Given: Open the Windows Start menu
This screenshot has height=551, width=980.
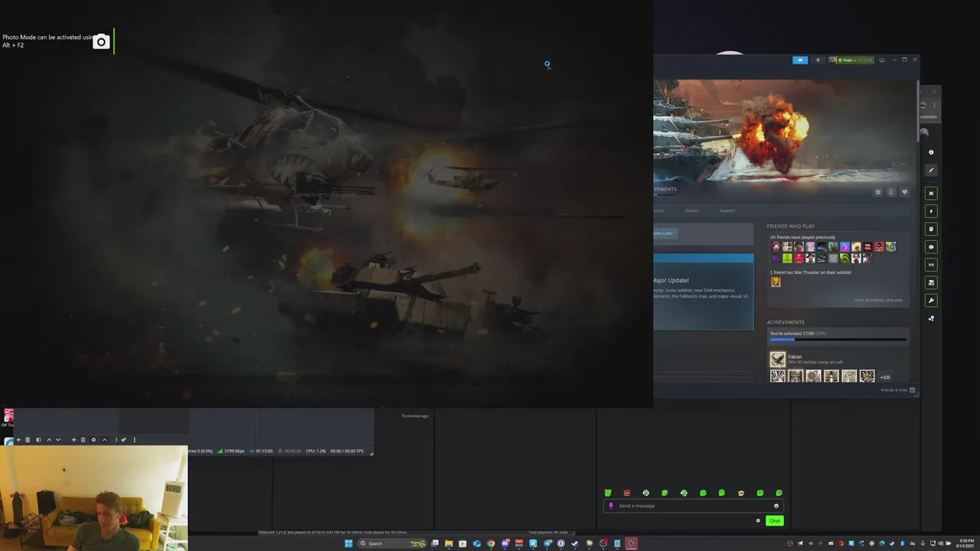Looking at the screenshot, I should point(348,543).
